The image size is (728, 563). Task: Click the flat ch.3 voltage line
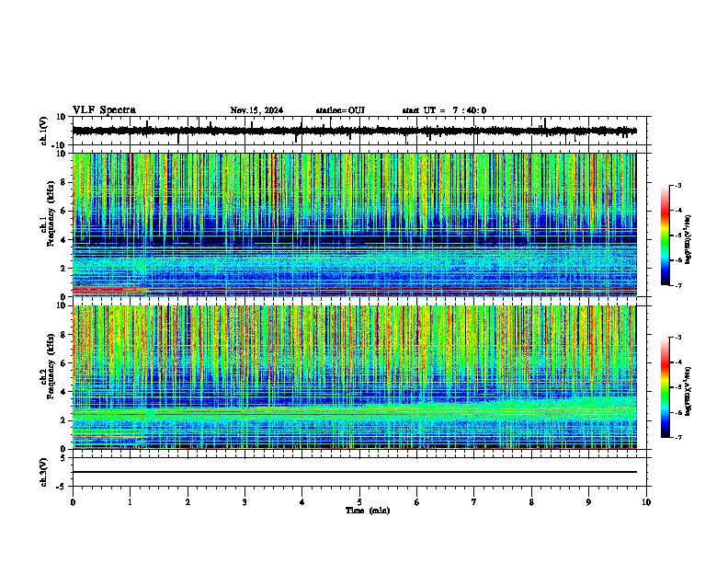tap(354, 472)
